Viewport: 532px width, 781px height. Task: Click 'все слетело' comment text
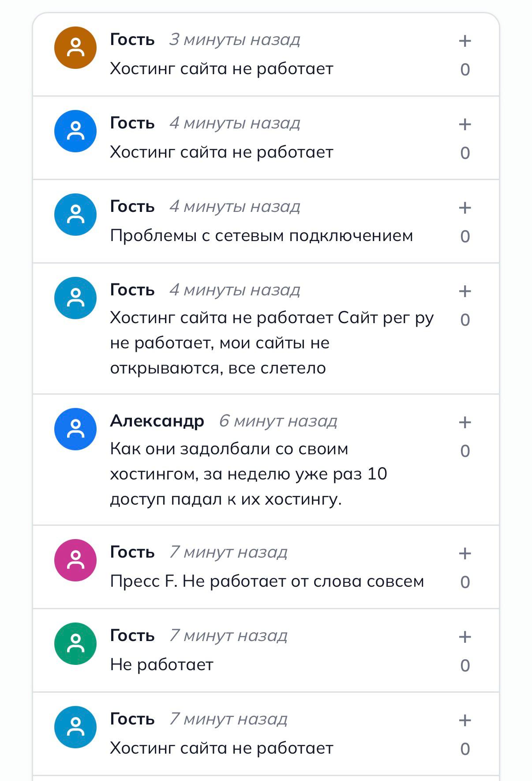point(277,368)
